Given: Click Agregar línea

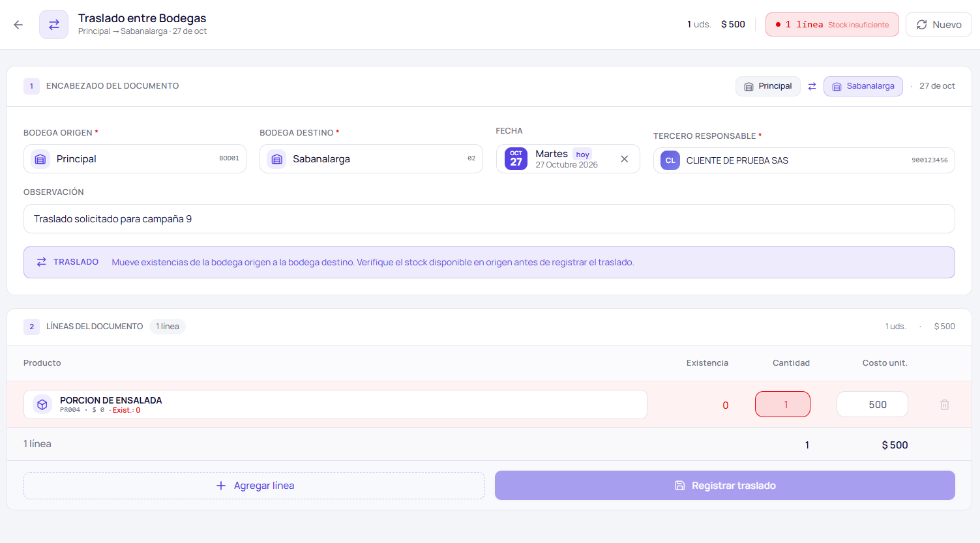Looking at the screenshot, I should pos(254,486).
